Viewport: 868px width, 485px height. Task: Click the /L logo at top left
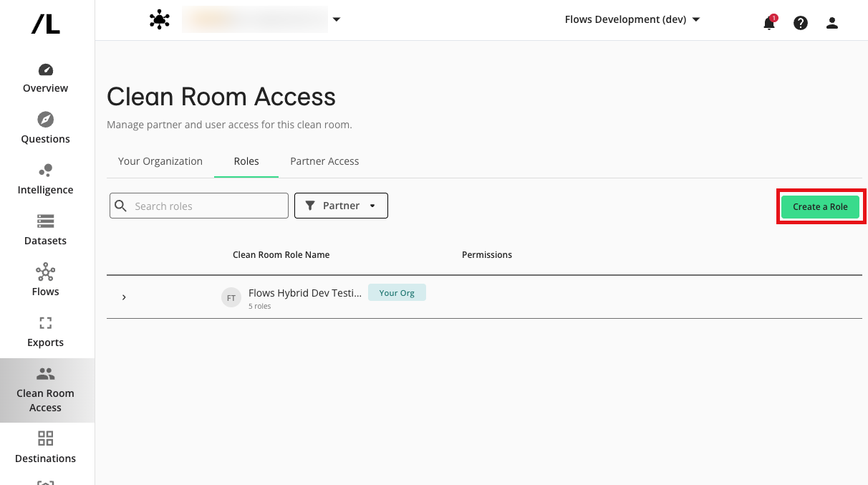tap(46, 24)
